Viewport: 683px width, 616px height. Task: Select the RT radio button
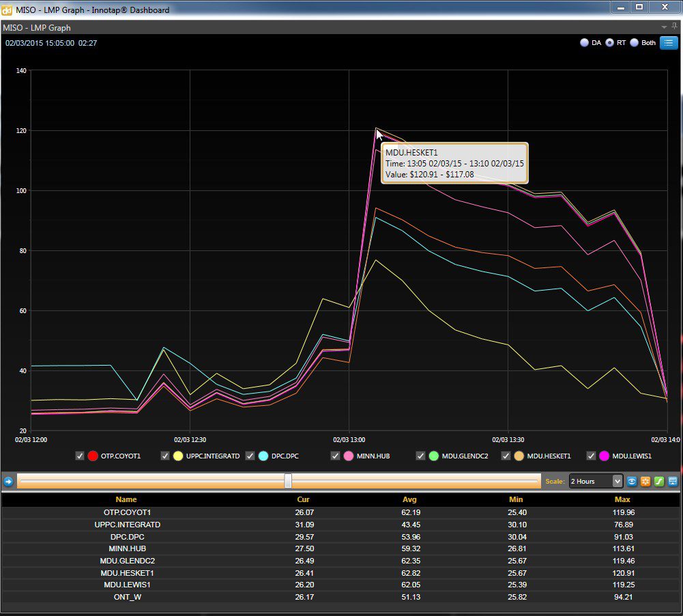(x=609, y=43)
